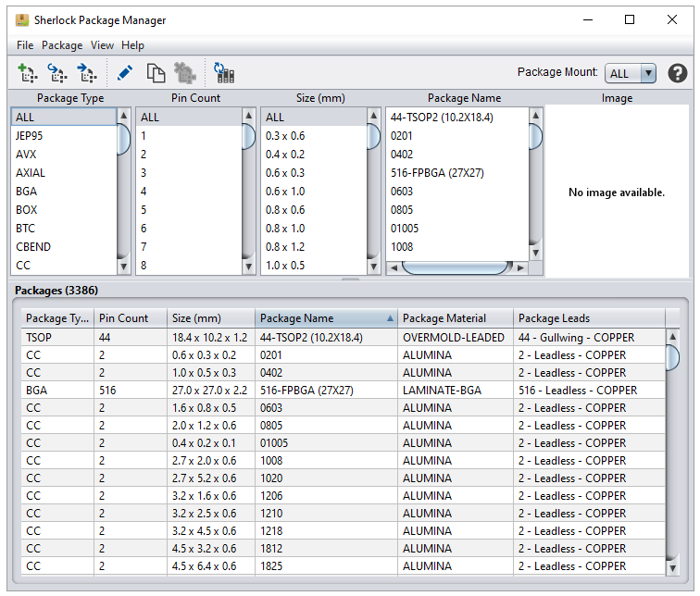Select JEP95 package type
This screenshot has width=700, height=596.
pos(63,136)
